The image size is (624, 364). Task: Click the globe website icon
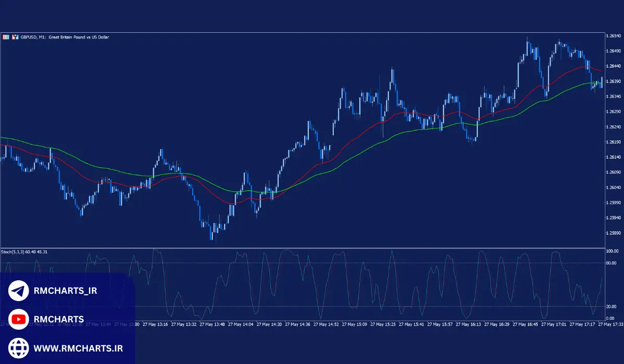click(x=19, y=347)
